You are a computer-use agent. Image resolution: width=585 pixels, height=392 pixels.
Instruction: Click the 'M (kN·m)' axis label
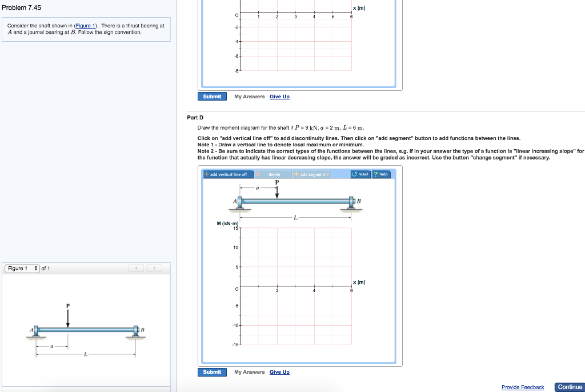[227, 223]
